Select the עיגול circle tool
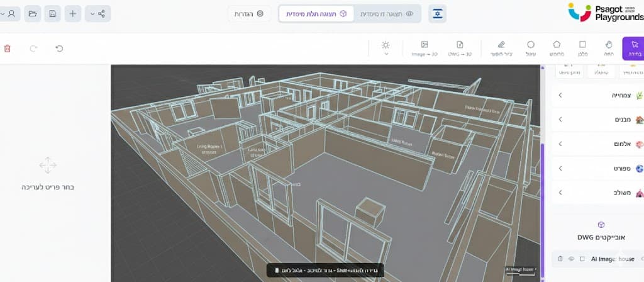 coord(531,48)
